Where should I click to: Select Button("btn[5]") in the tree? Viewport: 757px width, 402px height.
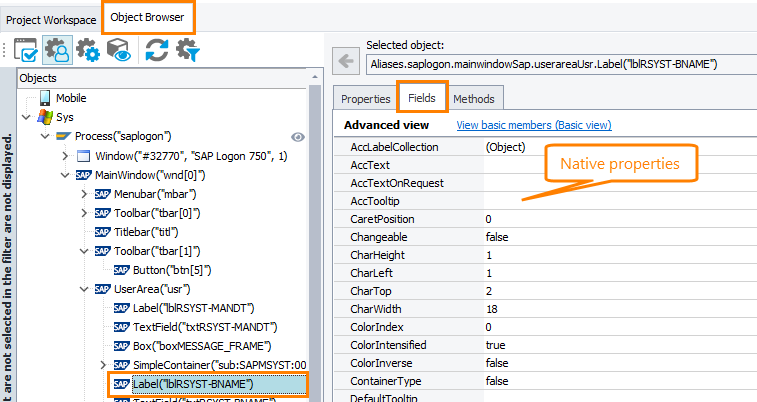click(171, 270)
